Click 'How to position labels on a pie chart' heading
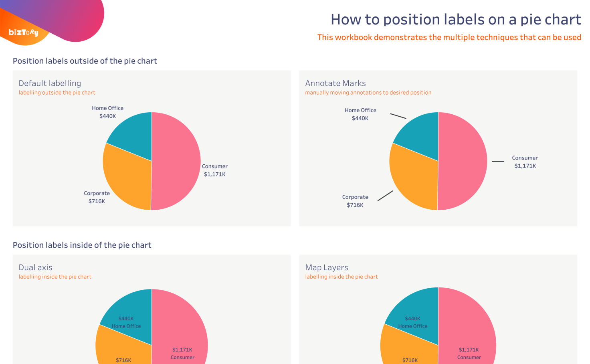590x364 pixels. [456, 20]
